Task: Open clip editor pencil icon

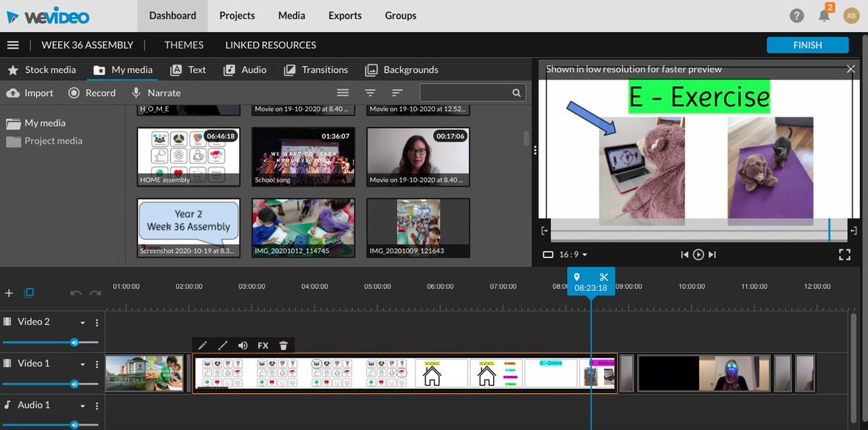Action: tap(203, 345)
